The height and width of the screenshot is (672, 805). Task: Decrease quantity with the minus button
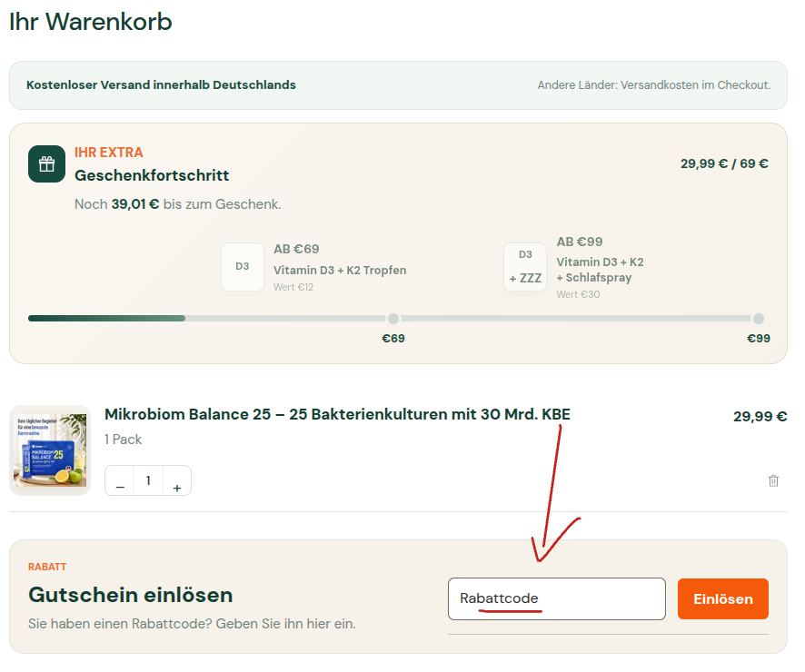pos(120,481)
